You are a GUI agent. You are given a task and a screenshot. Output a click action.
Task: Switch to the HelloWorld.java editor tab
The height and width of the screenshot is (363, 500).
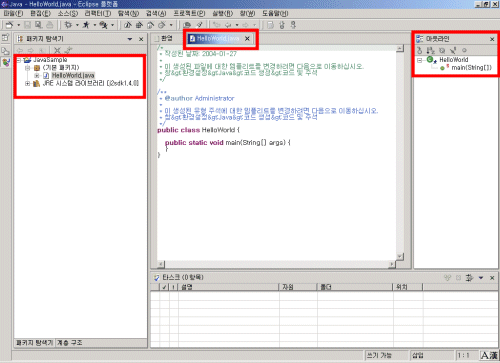coord(218,39)
